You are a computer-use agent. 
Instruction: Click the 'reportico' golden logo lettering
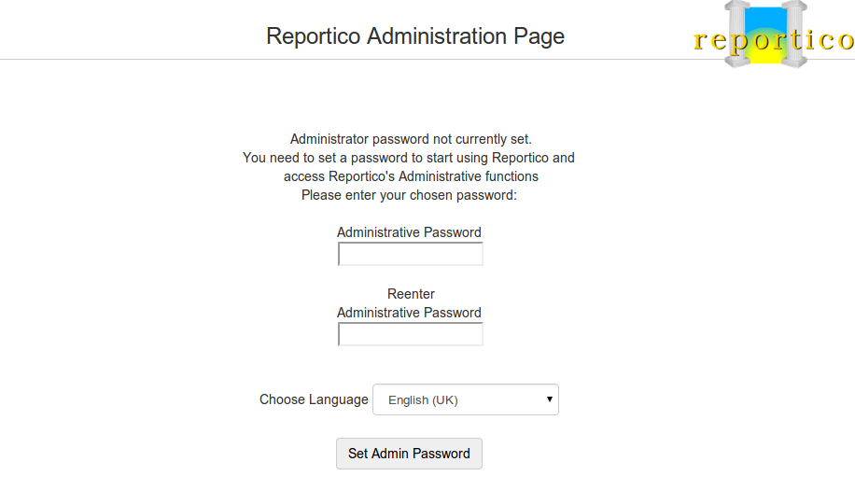pos(773,41)
